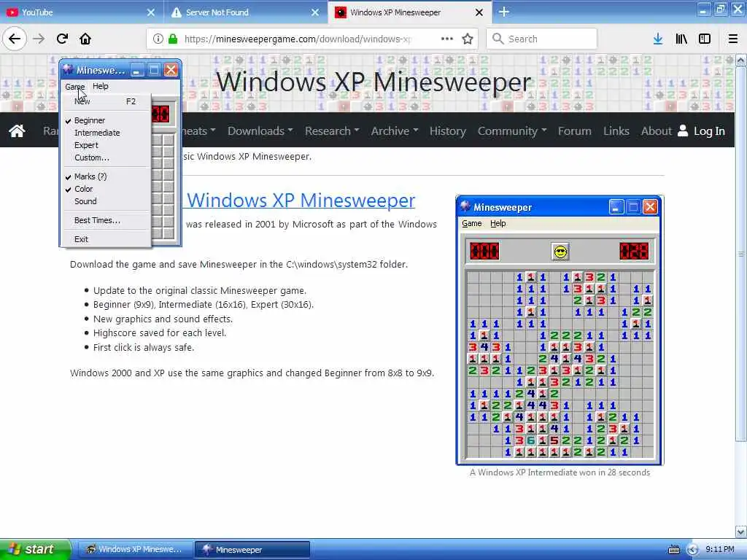Click the keyboard icon in the system tray
747x560 pixels.
(674, 550)
